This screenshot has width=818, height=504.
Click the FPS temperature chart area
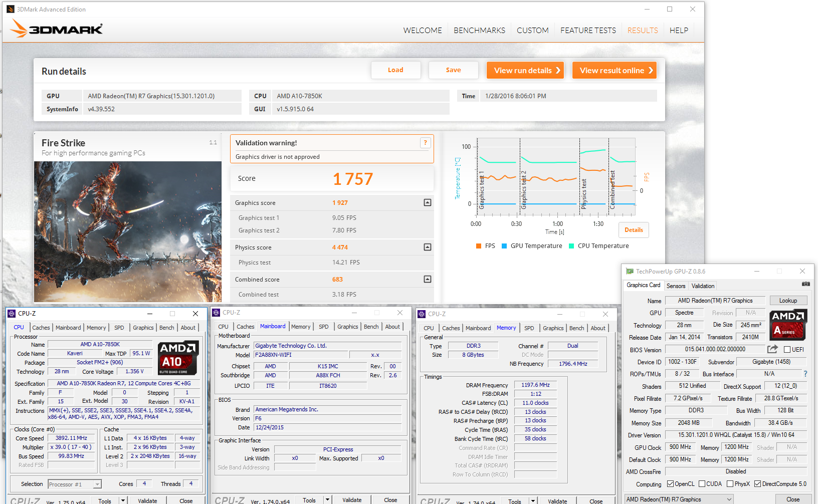(556, 177)
